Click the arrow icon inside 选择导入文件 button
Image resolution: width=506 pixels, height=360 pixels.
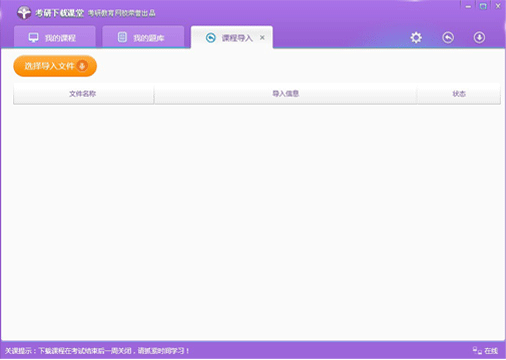82,66
